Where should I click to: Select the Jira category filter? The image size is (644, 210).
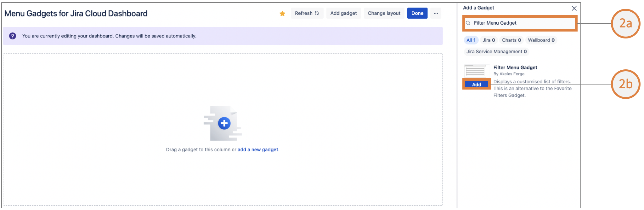click(489, 40)
